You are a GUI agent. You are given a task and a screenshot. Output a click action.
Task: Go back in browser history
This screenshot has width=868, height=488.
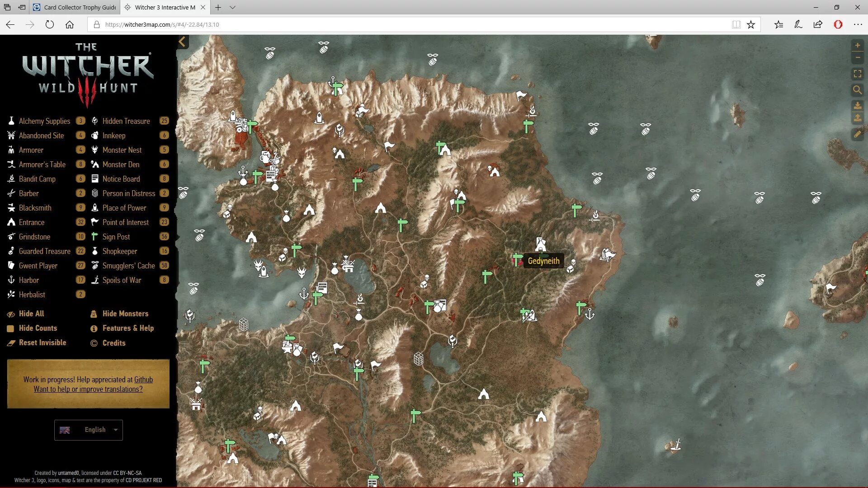click(x=10, y=25)
